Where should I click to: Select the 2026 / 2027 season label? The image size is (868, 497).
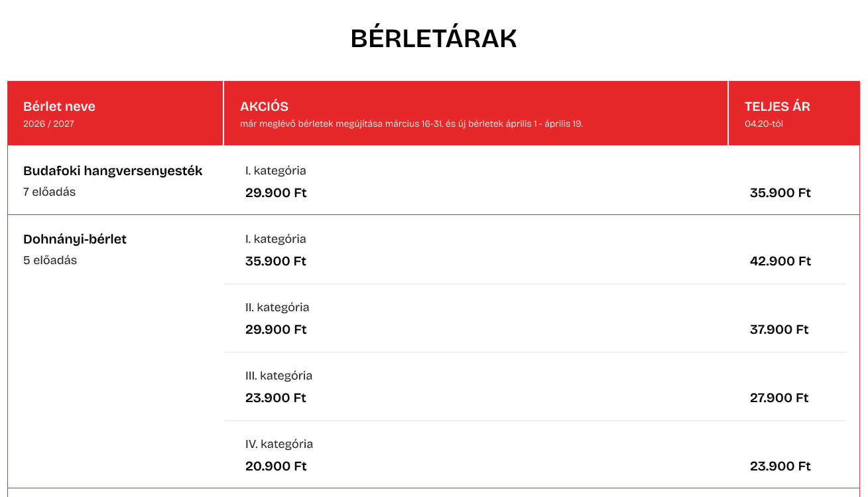[48, 123]
